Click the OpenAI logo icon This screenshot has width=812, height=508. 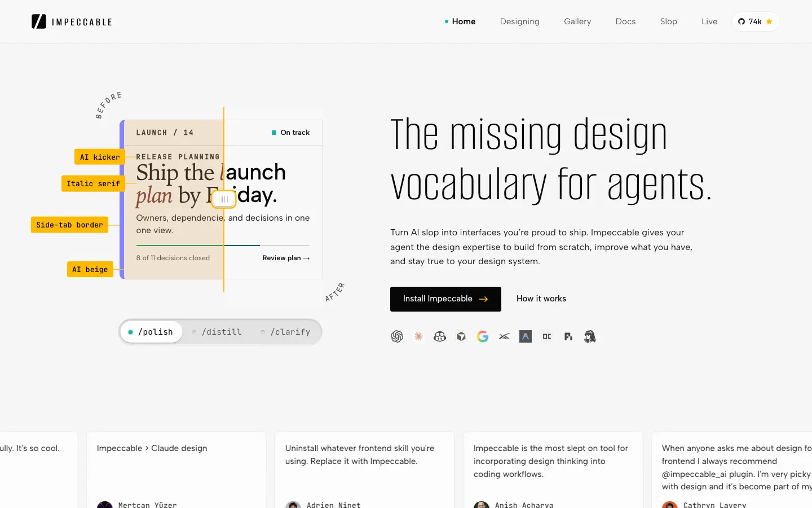point(397,336)
